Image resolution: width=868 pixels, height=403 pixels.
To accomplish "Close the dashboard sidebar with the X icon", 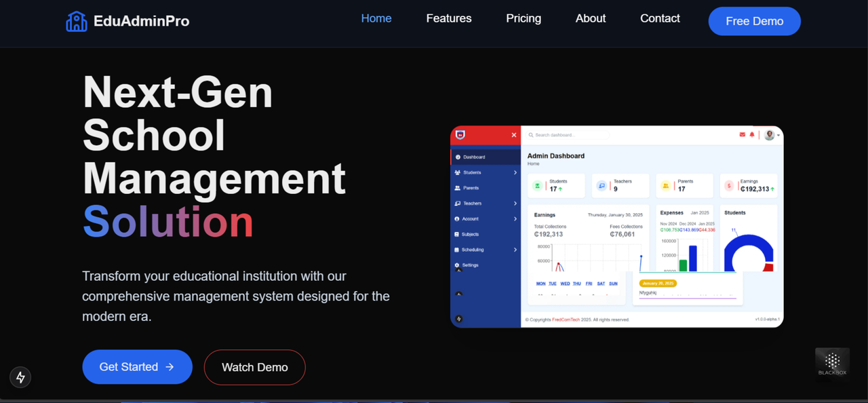I will pos(514,135).
